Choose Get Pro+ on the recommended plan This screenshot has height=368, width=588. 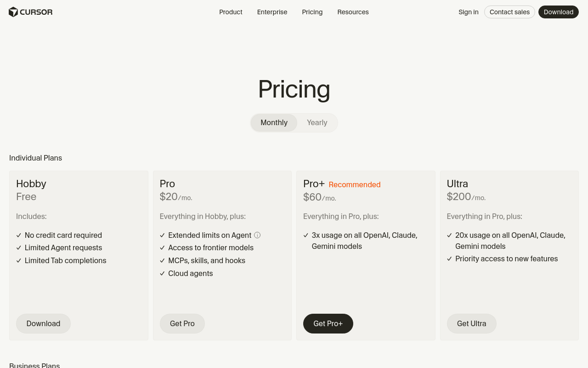328,323
